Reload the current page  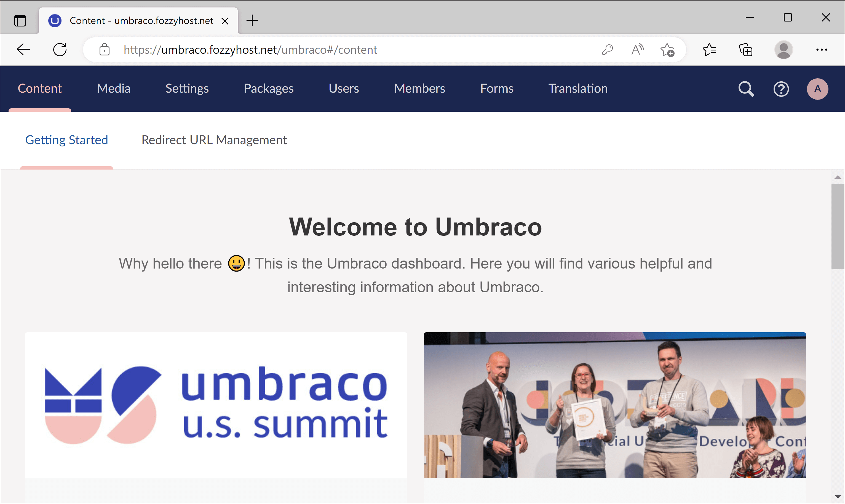coord(60,50)
